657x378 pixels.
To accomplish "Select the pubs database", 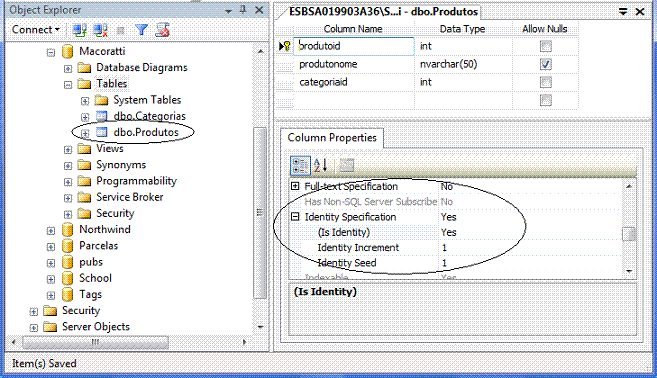I will pos(91,262).
